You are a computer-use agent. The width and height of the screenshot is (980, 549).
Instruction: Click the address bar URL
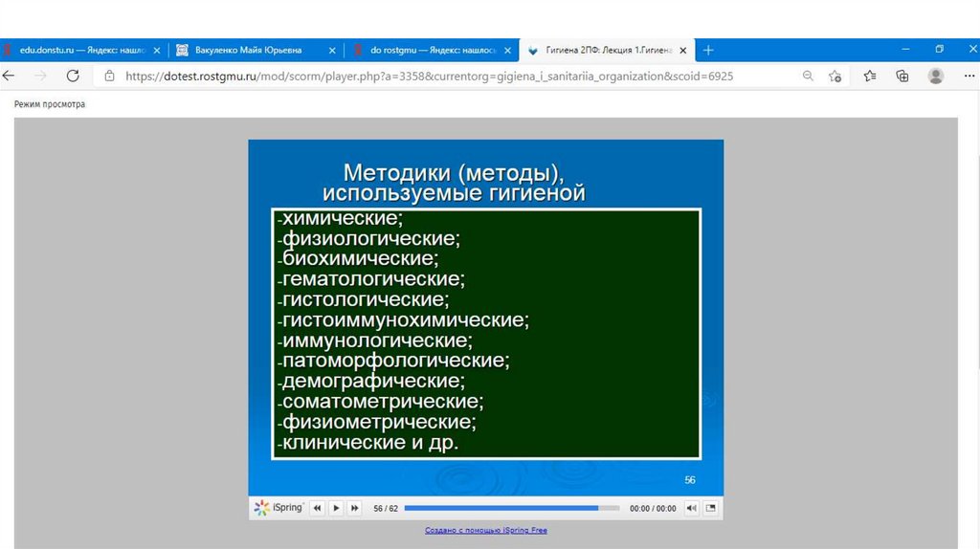pos(429,77)
